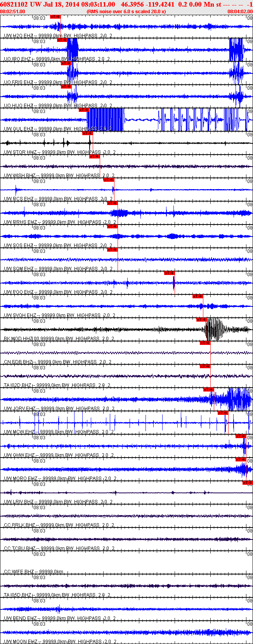Click the red pick flag on UW H2O trace
This screenshot has height=644, width=253.
point(55,17)
